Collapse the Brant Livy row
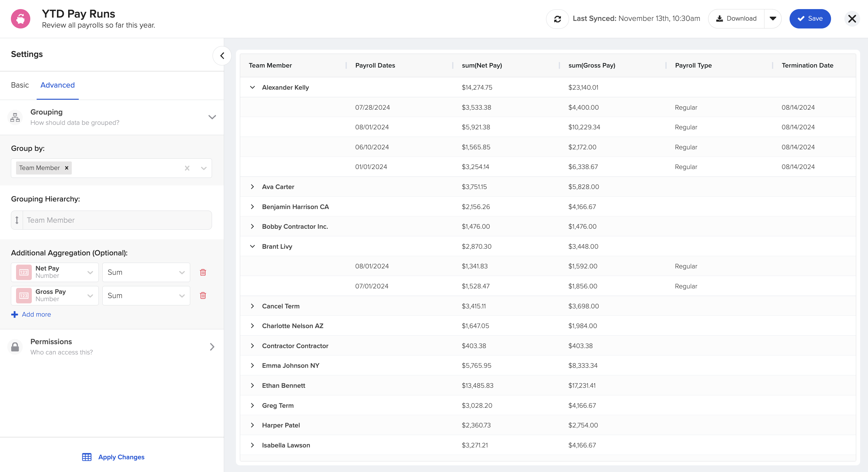This screenshot has height=472, width=868. coord(252,246)
